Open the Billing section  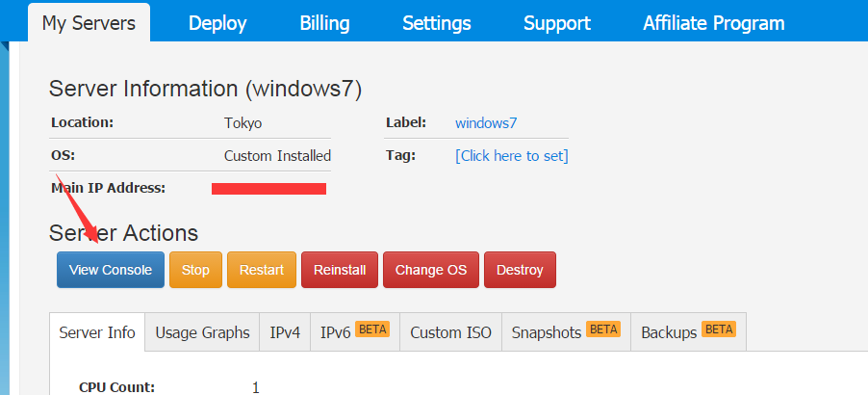[324, 23]
